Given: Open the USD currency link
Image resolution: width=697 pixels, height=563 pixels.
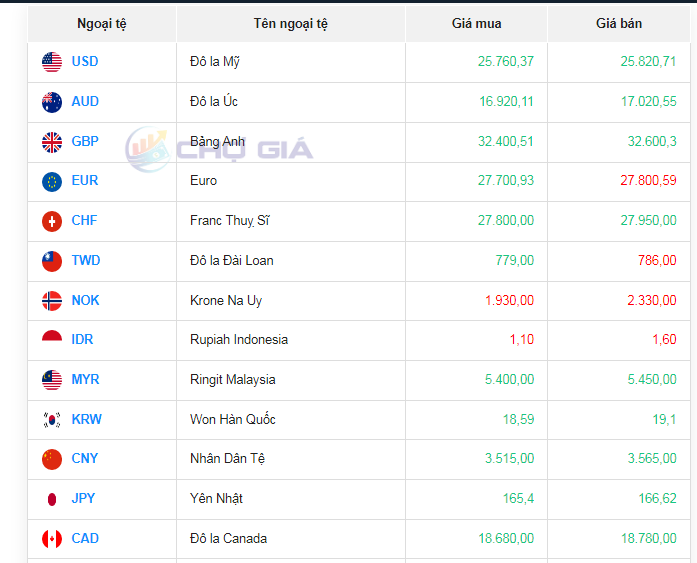Looking at the screenshot, I should (x=85, y=61).
